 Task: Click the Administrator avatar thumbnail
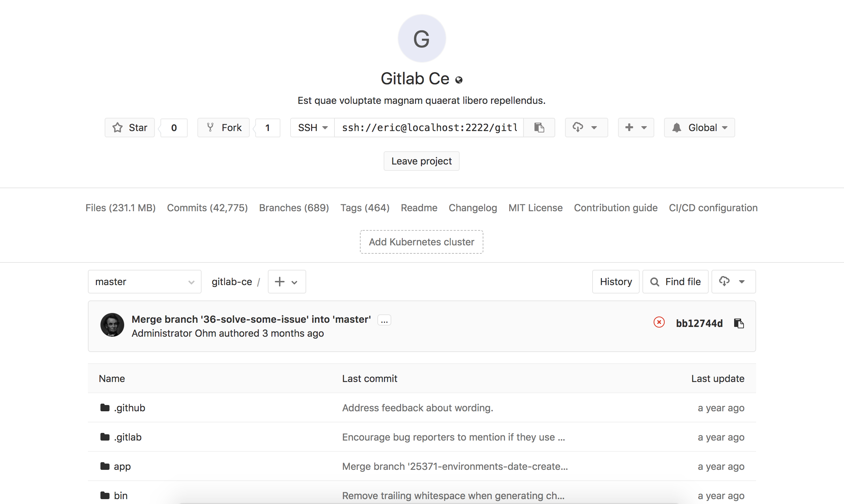(x=112, y=325)
